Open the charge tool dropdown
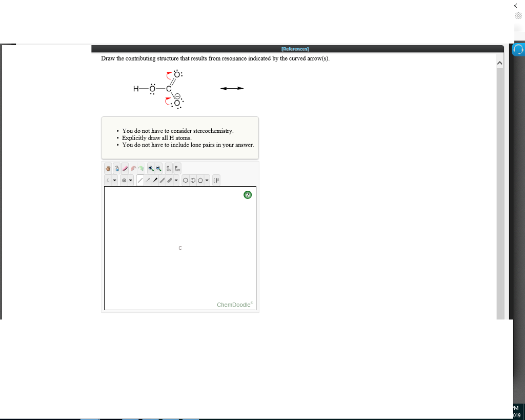This screenshot has width=525, height=420. pos(130,179)
